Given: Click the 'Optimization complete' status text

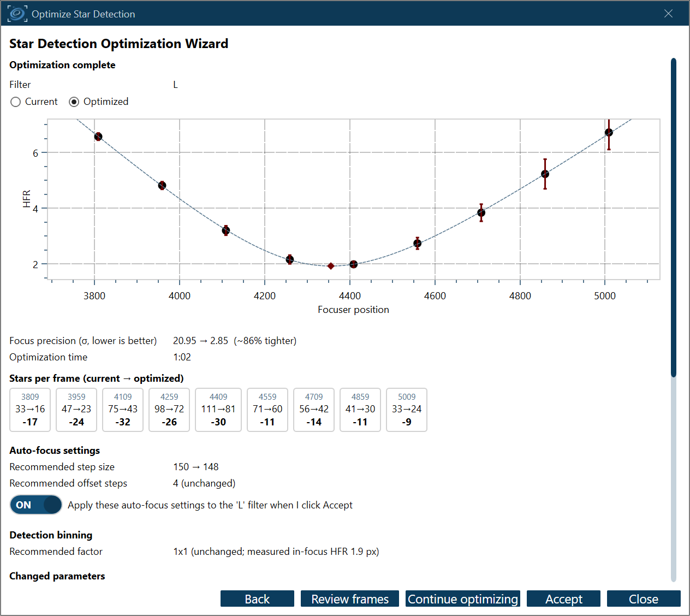Looking at the screenshot, I should point(62,65).
